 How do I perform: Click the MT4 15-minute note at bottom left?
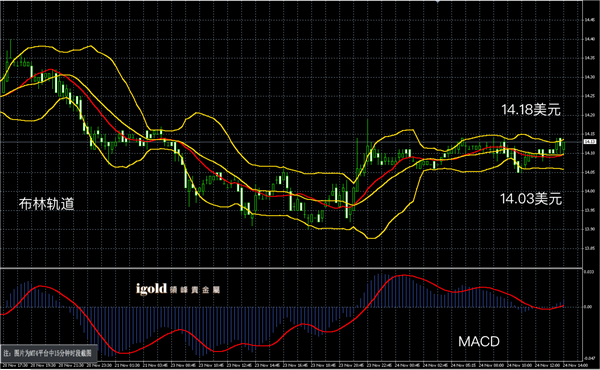[48, 353]
